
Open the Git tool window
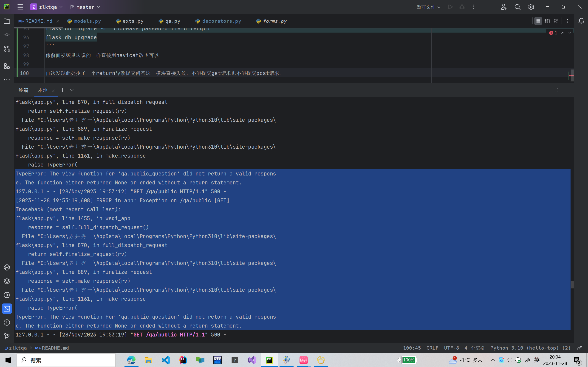pyautogui.click(x=7, y=336)
